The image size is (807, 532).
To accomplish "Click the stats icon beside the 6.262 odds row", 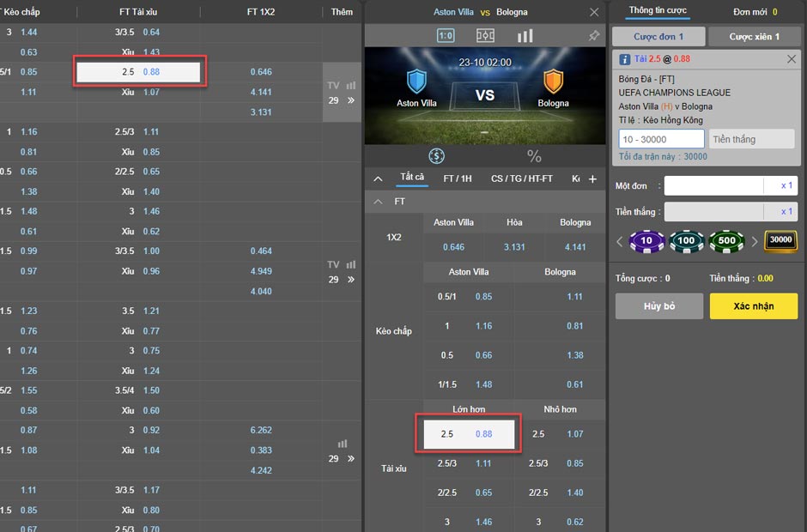I will pyautogui.click(x=343, y=444).
